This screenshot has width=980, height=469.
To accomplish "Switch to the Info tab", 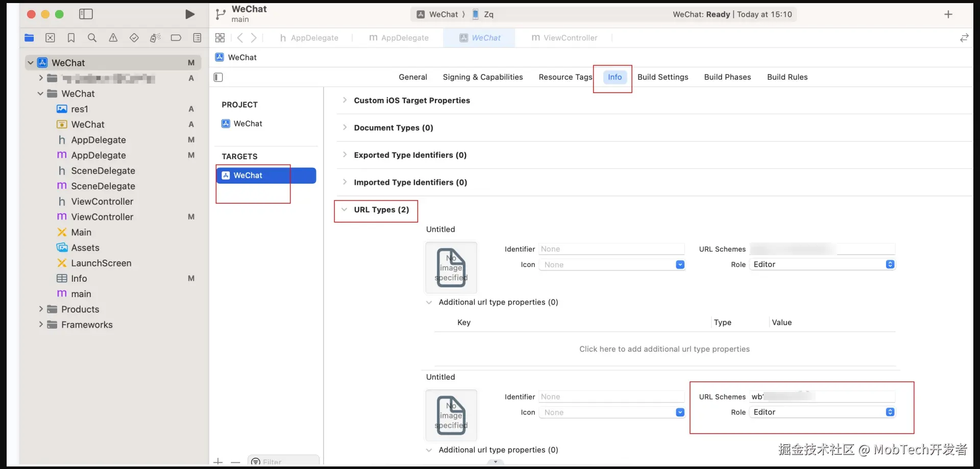I will pos(615,77).
